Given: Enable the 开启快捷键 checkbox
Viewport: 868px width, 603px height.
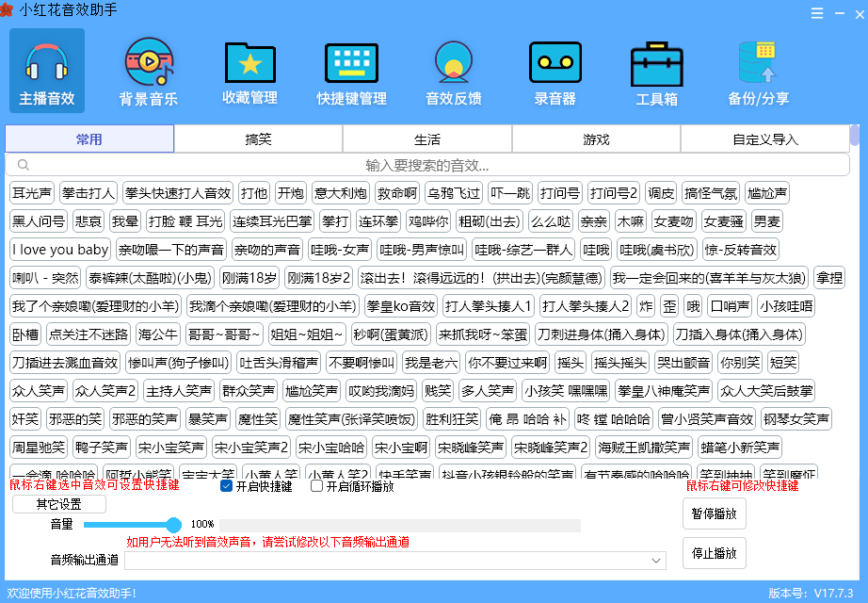Looking at the screenshot, I should pos(226,486).
